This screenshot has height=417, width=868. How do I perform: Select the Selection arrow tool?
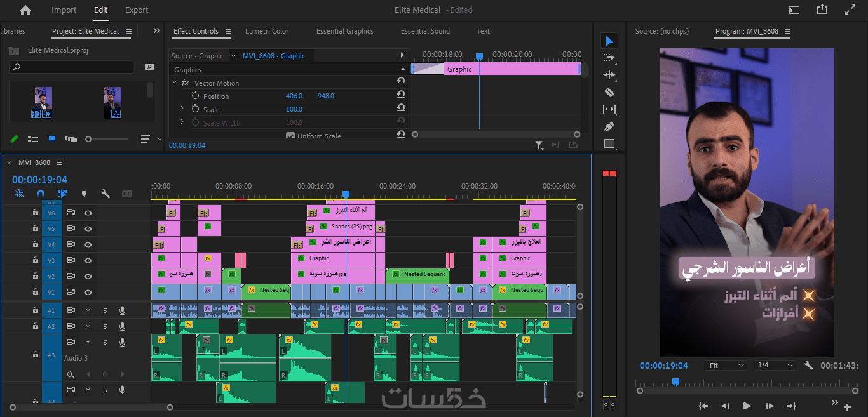[609, 41]
